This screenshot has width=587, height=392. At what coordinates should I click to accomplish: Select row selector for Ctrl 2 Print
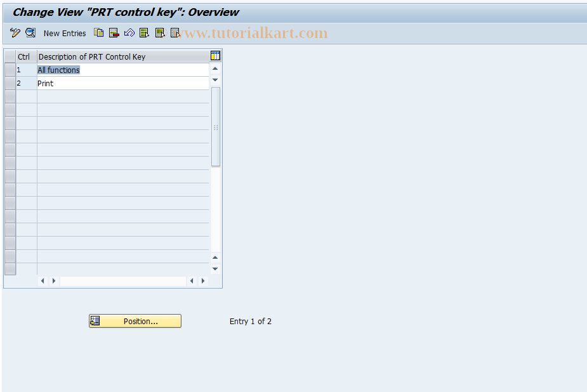coord(10,83)
